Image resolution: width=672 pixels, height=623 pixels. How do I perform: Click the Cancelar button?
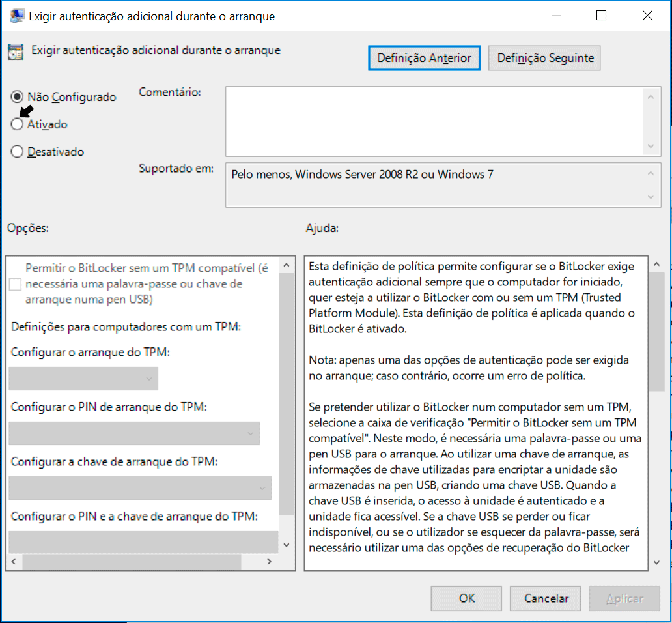(546, 598)
